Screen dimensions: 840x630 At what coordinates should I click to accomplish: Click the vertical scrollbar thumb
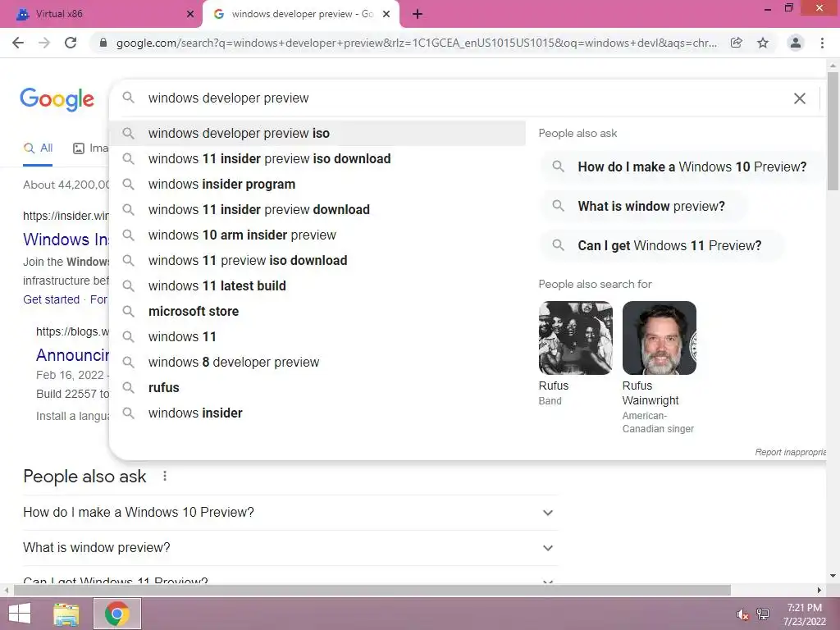833,130
